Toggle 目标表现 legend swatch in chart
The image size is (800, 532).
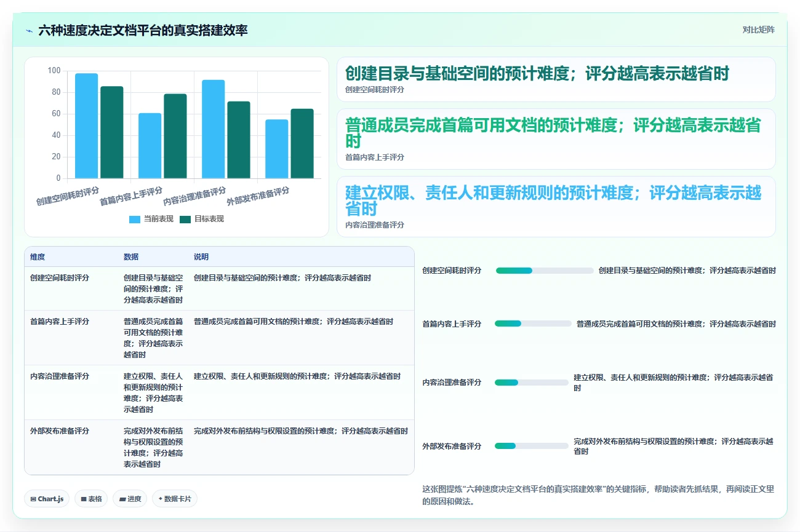click(185, 220)
